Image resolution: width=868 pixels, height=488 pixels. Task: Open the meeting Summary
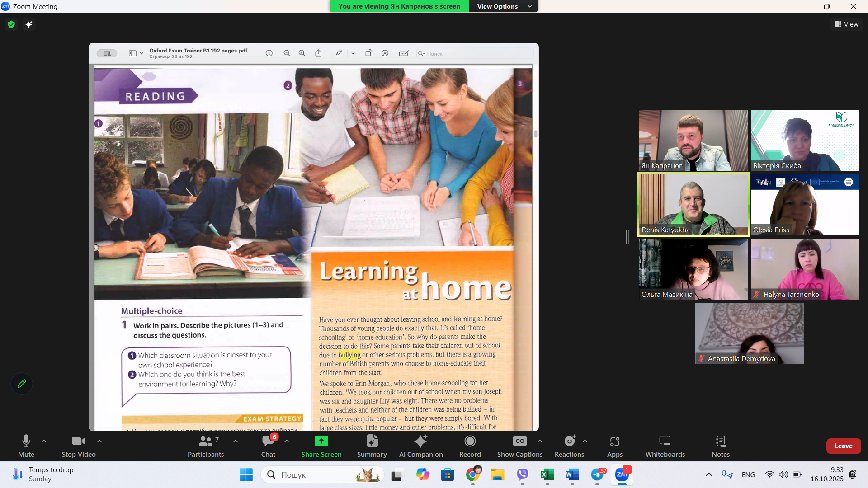pyautogui.click(x=372, y=446)
